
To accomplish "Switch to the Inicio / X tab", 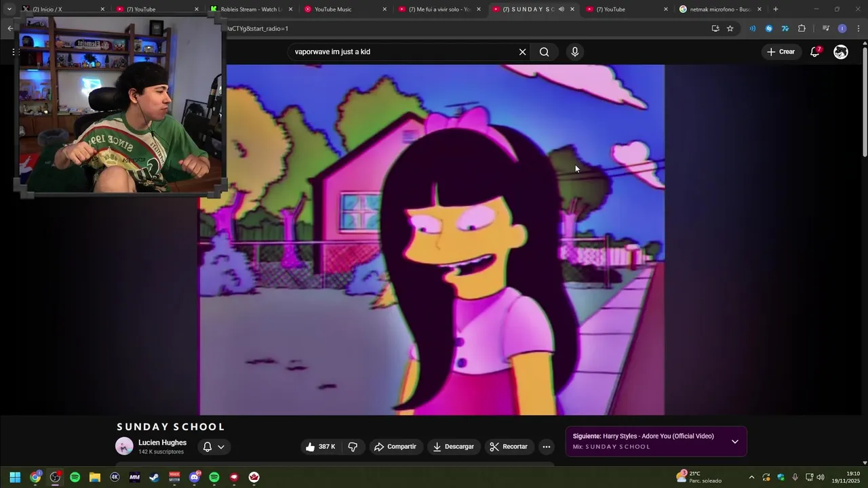I will coord(64,9).
